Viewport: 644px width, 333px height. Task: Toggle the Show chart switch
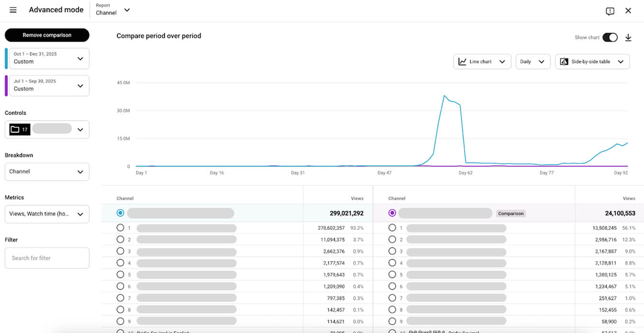pos(610,37)
